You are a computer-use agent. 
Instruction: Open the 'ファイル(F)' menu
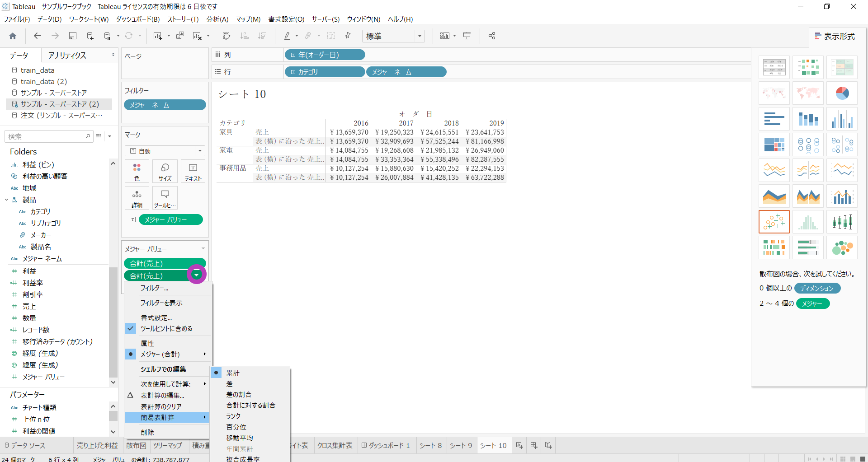click(x=17, y=19)
